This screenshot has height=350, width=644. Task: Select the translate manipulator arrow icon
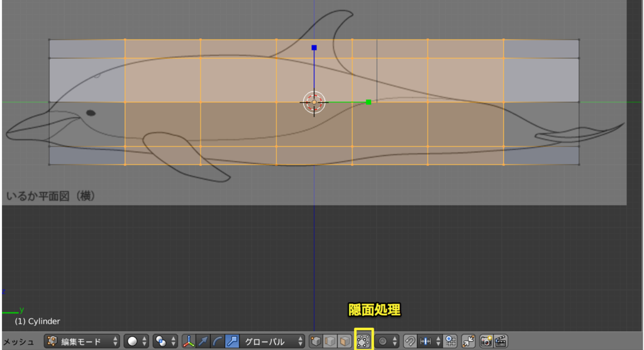tap(203, 341)
